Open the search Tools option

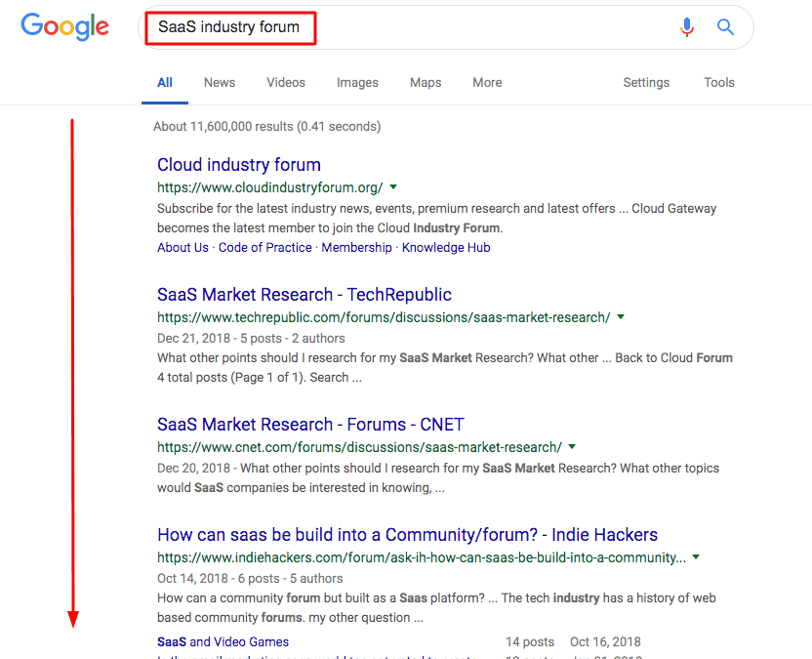coord(718,82)
